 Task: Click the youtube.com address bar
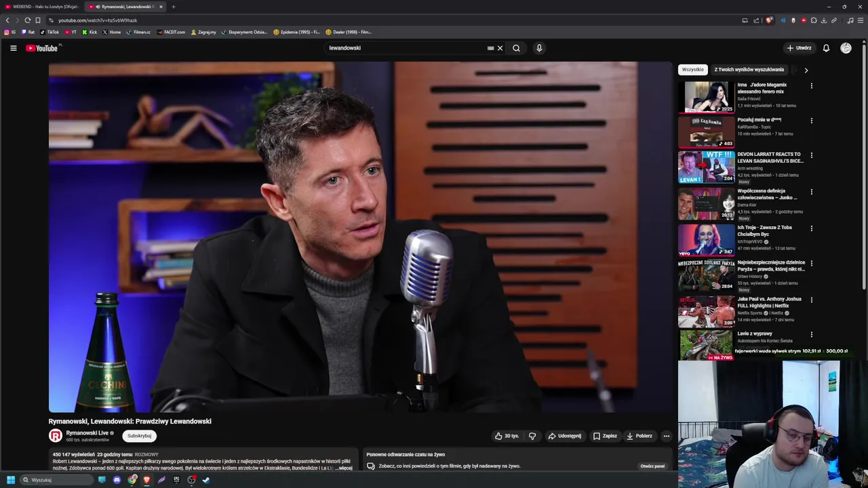pyautogui.click(x=393, y=20)
